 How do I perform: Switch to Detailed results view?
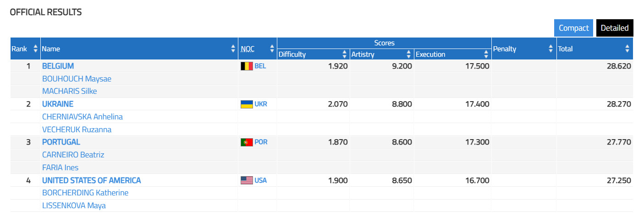[x=614, y=28]
